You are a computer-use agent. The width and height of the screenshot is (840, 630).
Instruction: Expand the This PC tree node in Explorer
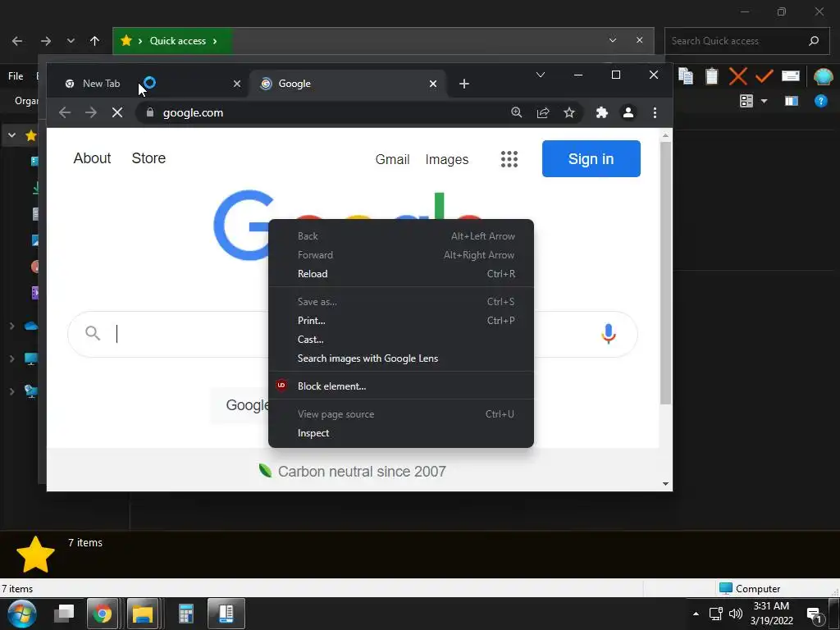11,358
